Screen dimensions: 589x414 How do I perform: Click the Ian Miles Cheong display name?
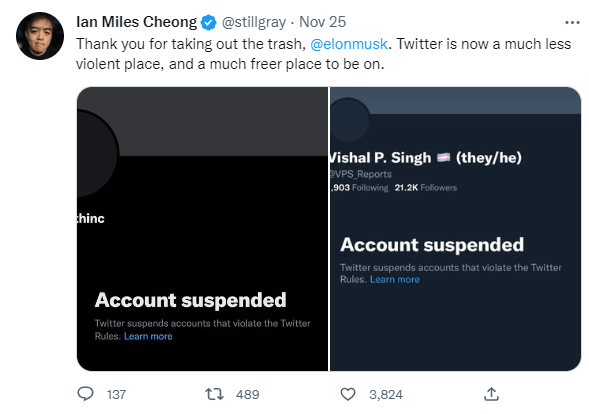coord(136,22)
